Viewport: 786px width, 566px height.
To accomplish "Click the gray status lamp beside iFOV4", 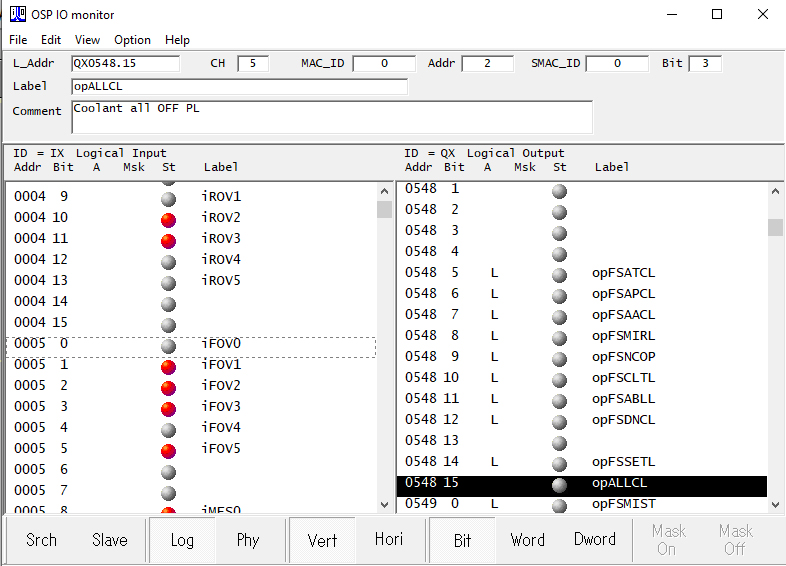I will [x=168, y=429].
